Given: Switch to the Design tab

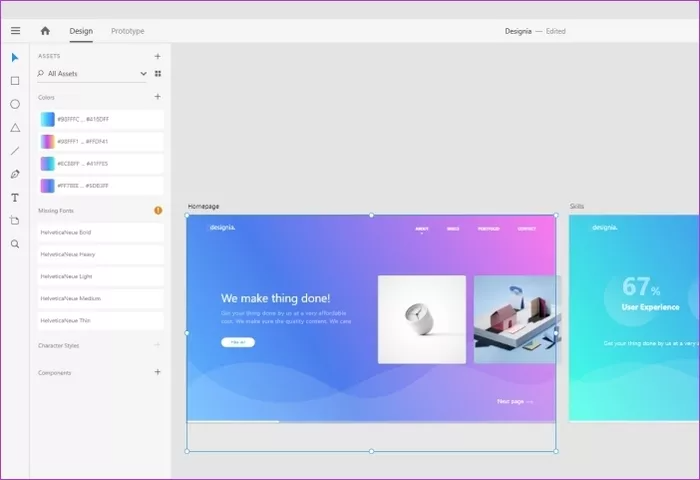Looking at the screenshot, I should pos(81,31).
